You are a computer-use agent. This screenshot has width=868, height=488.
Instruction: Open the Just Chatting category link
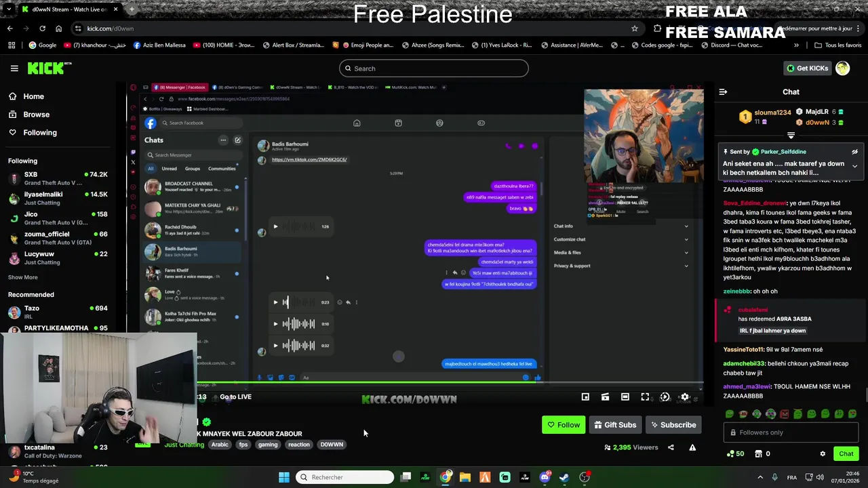tap(184, 445)
